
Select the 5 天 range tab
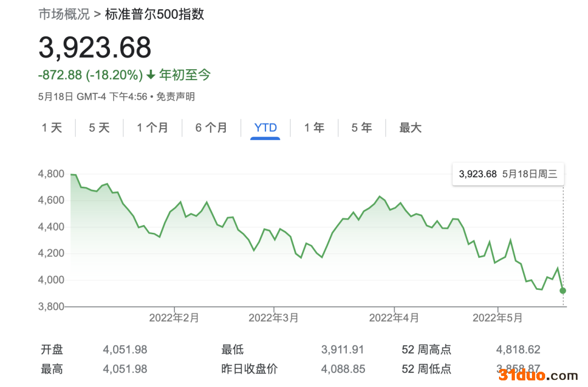[x=99, y=128]
